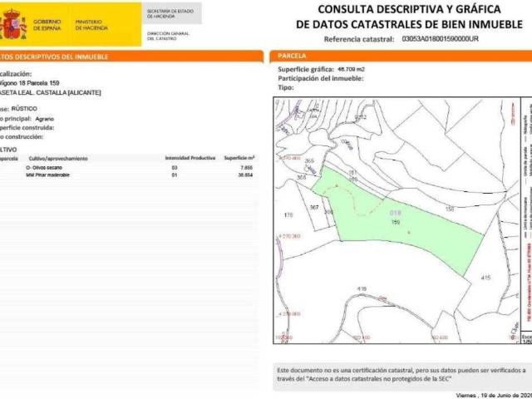Click intensity value '03' for Olivos secano
The width and height of the screenshot is (532, 399).
pos(175,168)
